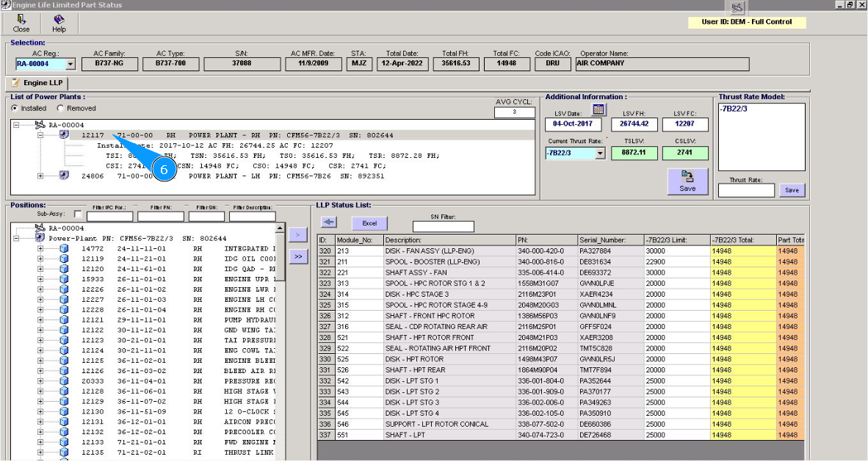Image resolution: width=868 pixels, height=462 pixels.
Task: Select the Installed radio button
Action: [x=15, y=109]
